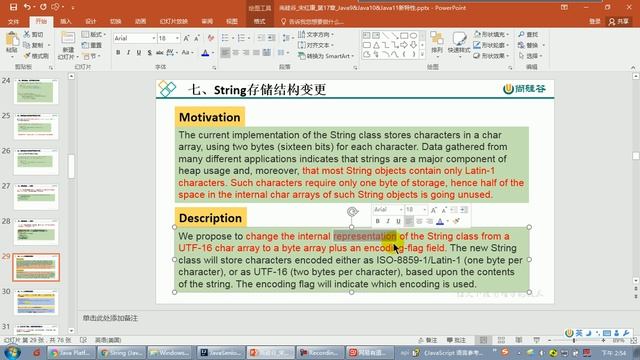Undo the last action

tap(27, 7)
